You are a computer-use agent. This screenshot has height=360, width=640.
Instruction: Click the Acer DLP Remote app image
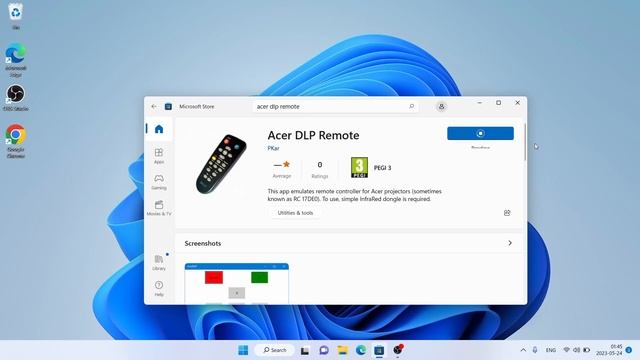[x=221, y=164]
